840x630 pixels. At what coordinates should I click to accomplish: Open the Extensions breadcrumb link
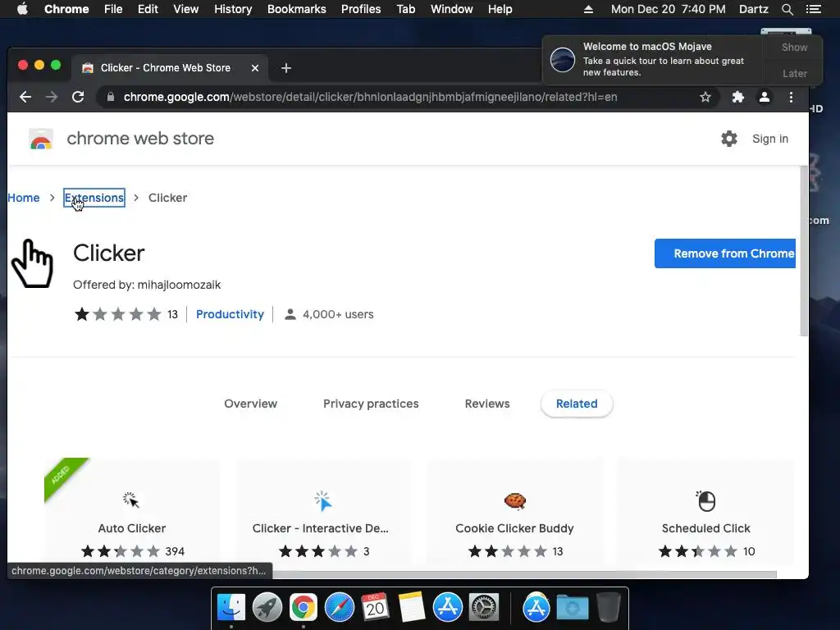pyautogui.click(x=94, y=198)
